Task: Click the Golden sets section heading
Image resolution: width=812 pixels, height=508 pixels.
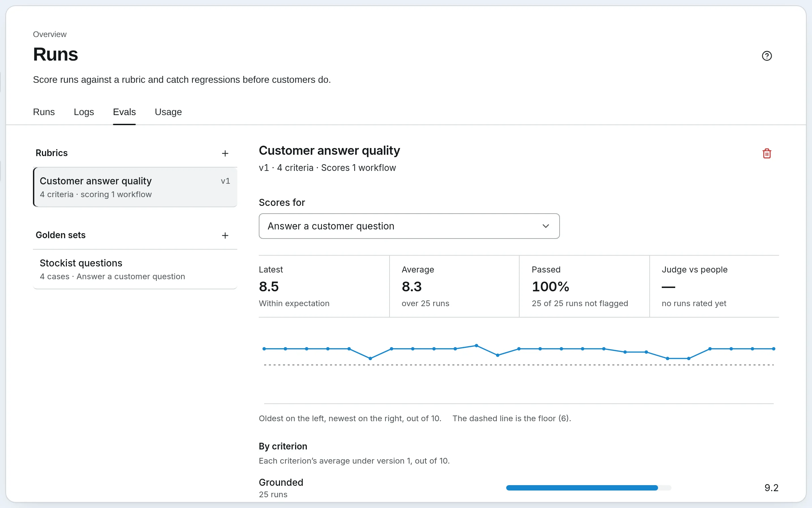Action: point(60,235)
